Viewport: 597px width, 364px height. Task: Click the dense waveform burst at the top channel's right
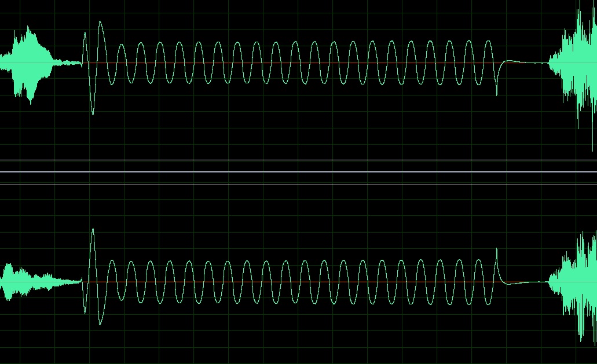point(576,64)
